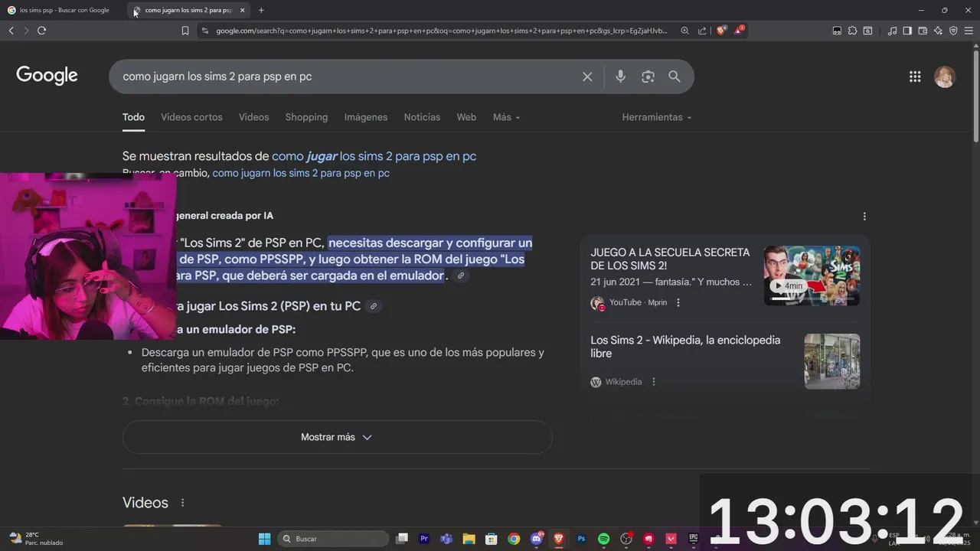Close the 'como jugarn los sims 2' tab
Image resolution: width=980 pixels, height=551 pixels.
pyautogui.click(x=242, y=10)
